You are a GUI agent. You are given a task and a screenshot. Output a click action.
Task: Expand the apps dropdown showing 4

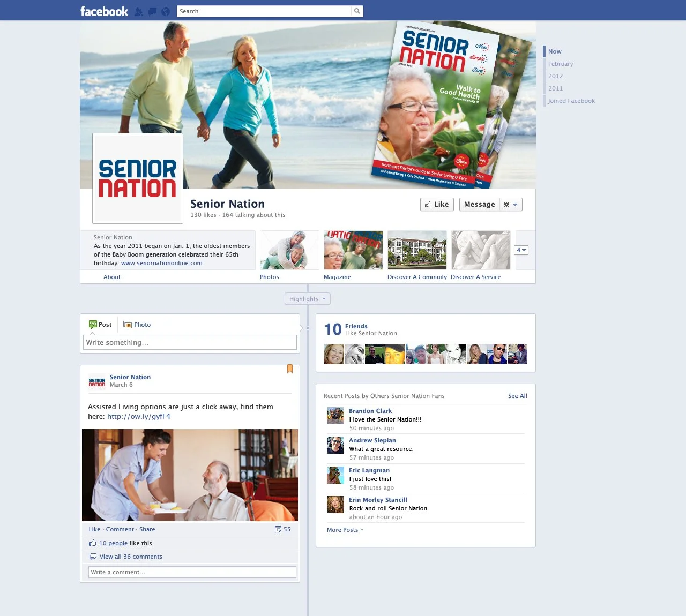pos(521,250)
